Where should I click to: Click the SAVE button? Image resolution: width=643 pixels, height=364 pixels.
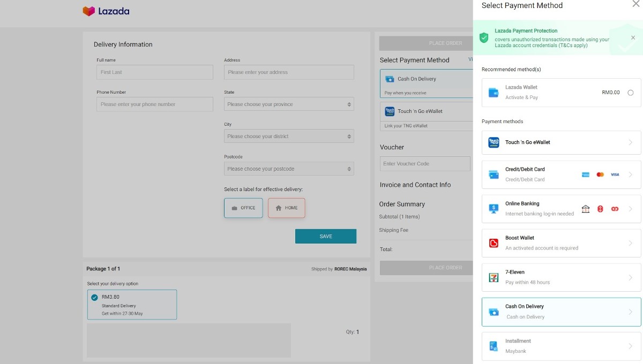[325, 236]
